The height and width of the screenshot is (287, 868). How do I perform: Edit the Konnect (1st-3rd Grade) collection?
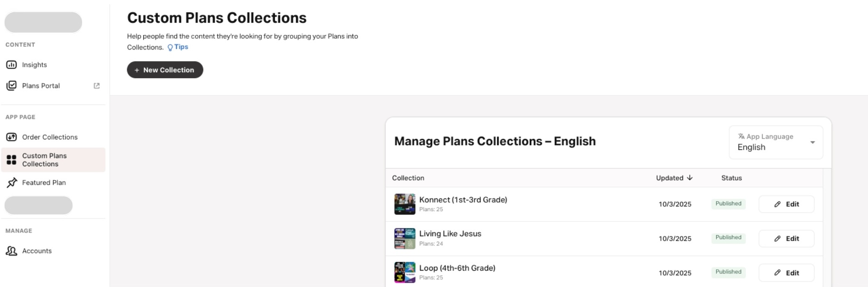pos(786,204)
